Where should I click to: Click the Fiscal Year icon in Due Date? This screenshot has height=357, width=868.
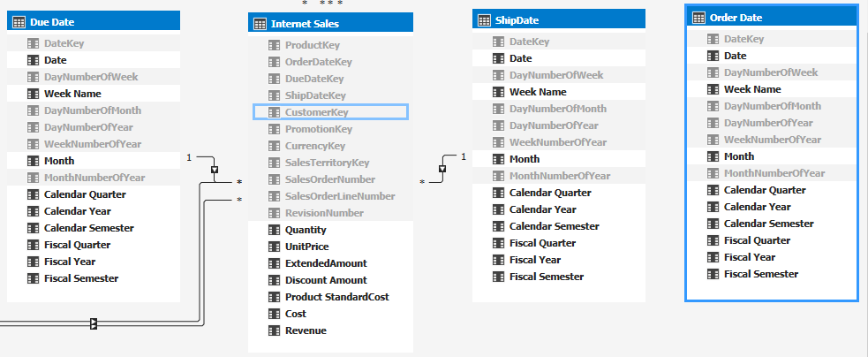33,262
